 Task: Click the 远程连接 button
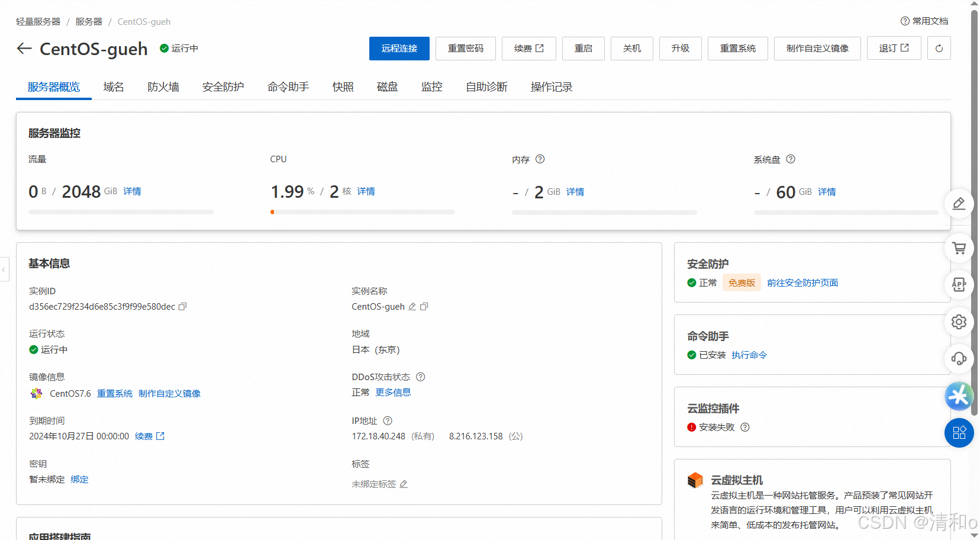[399, 49]
